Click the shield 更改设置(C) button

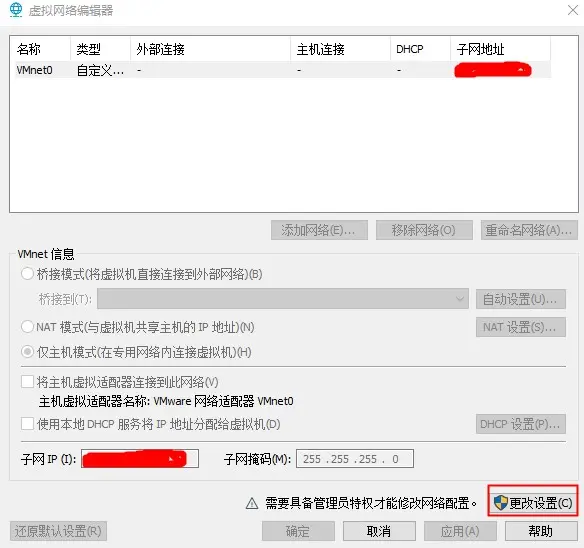click(x=533, y=503)
